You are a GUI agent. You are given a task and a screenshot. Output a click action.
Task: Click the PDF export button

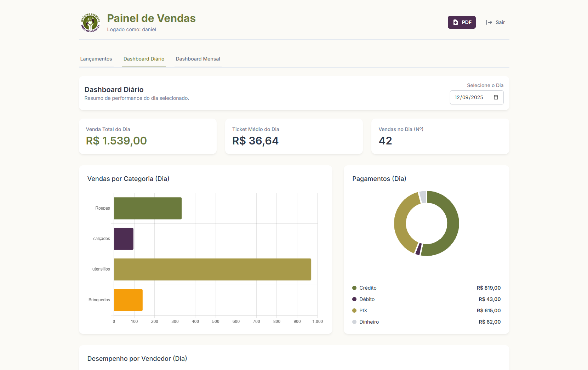coord(462,22)
